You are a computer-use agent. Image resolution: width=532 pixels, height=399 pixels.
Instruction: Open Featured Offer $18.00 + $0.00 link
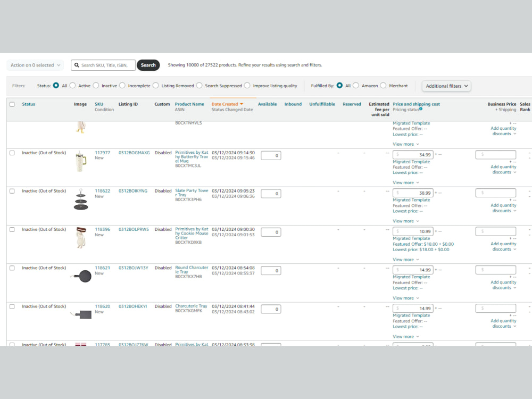tap(423, 244)
